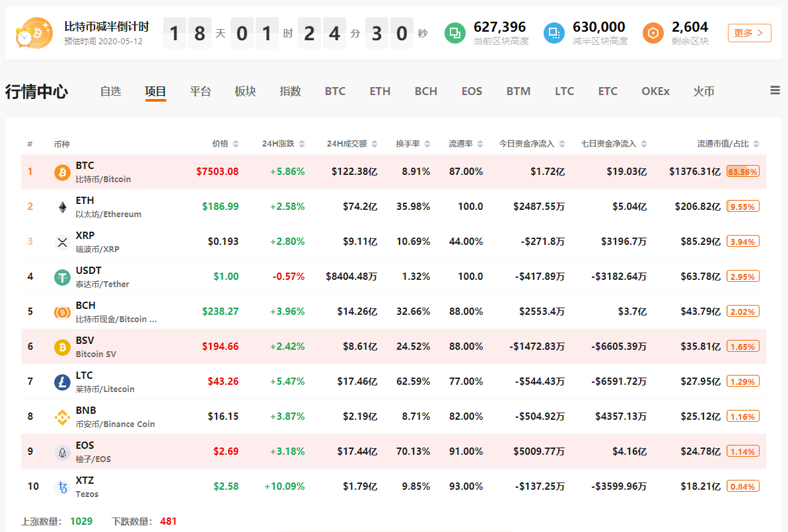Open the 平台 tab
Viewport: 788px width, 532px height.
201,91
